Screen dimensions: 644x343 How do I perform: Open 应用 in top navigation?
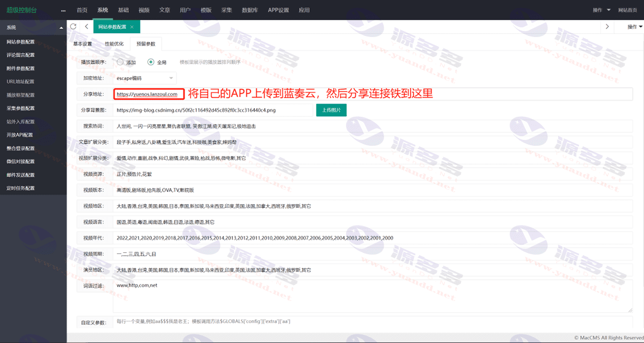click(x=304, y=10)
